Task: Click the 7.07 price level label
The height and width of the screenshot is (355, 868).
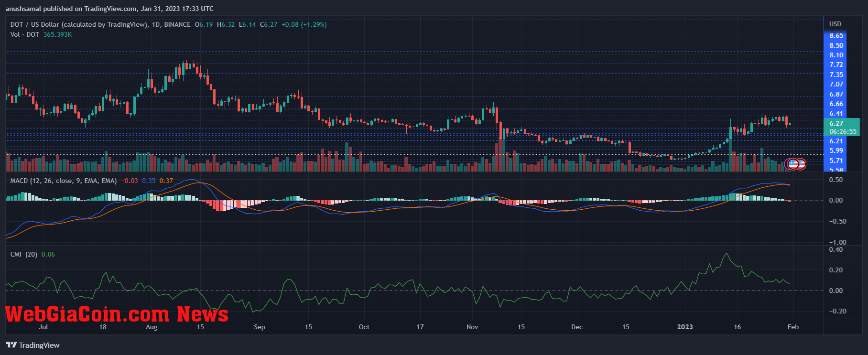Action: point(836,84)
